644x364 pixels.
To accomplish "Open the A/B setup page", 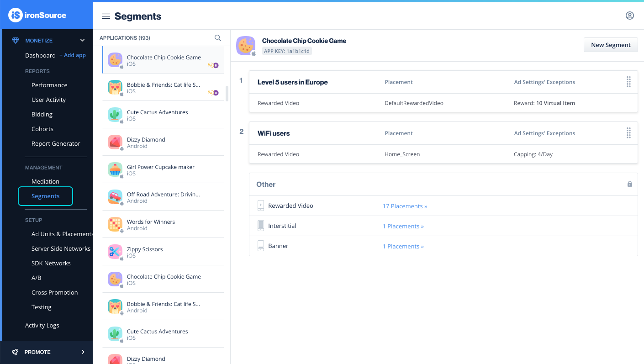I will coord(36,278).
